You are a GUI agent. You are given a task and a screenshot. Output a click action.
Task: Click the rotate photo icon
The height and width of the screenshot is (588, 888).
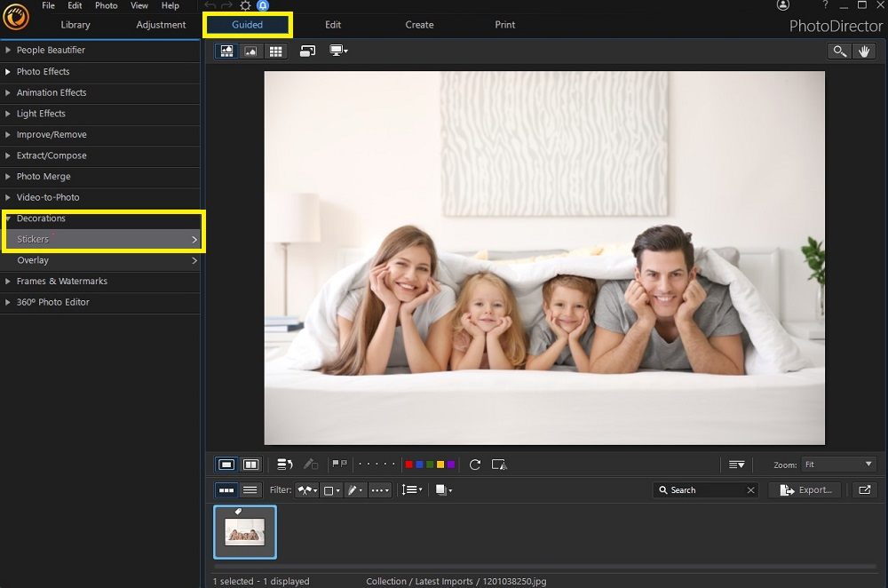click(x=475, y=464)
